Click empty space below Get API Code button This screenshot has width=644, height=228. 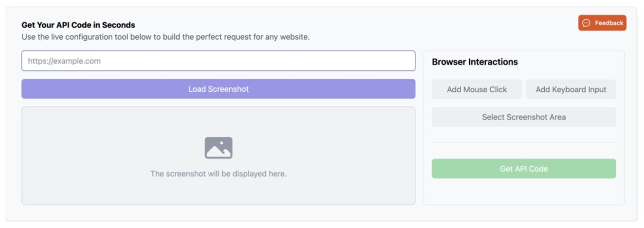(524, 191)
